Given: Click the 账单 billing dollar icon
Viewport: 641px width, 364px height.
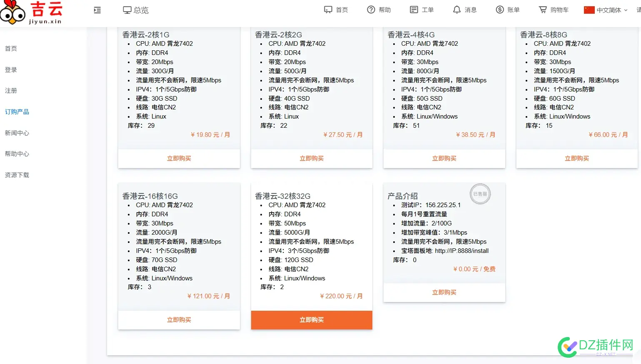Looking at the screenshot, I should point(499,9).
